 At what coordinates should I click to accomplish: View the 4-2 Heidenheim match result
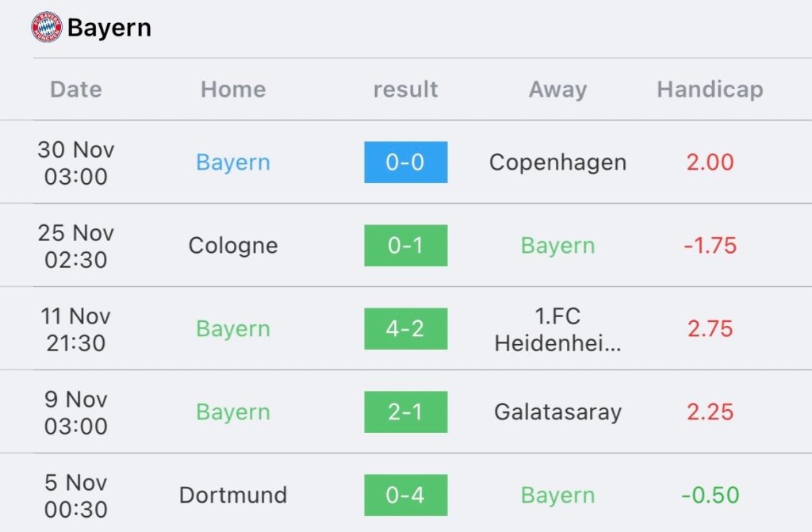point(405,329)
